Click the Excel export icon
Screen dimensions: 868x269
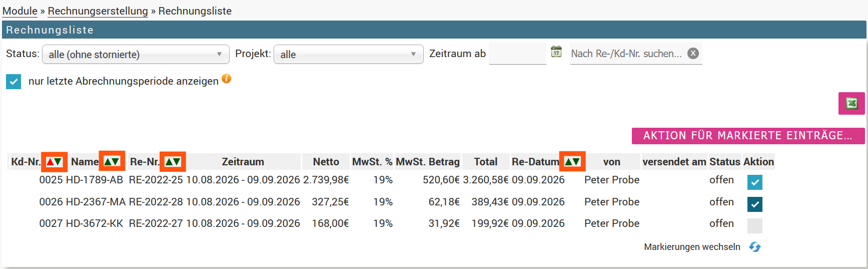[851, 103]
